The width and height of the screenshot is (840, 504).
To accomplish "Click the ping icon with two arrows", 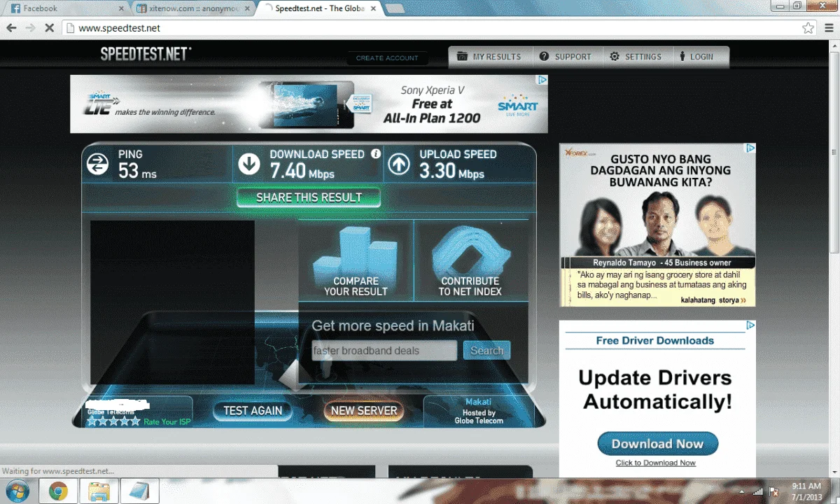I will [97, 164].
